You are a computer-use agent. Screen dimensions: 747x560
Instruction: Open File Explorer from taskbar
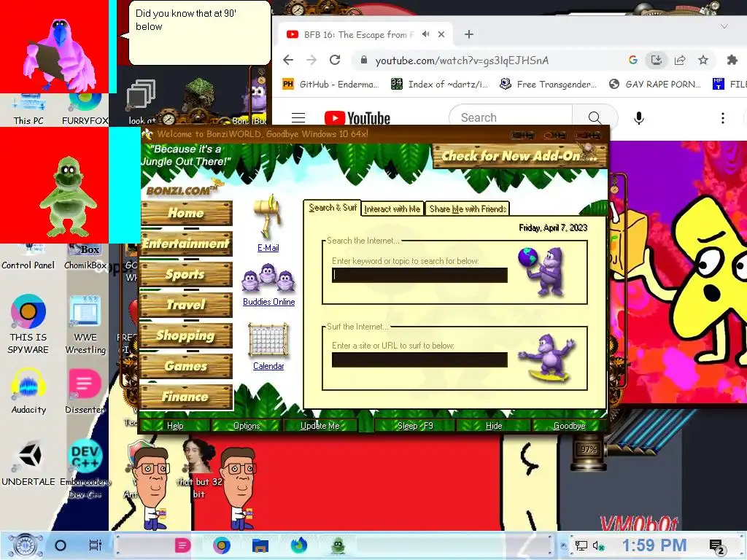(260, 545)
